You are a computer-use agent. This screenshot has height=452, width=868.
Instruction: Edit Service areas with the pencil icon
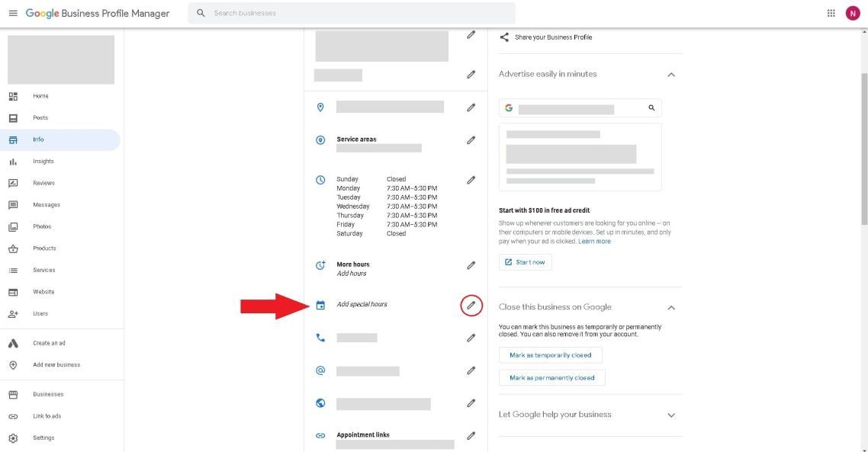click(471, 140)
